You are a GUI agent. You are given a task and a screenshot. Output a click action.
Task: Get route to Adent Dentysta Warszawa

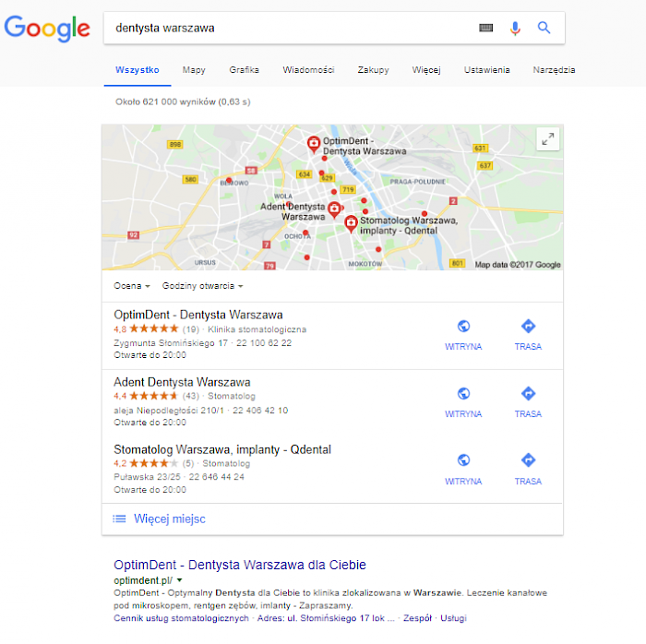[528, 400]
